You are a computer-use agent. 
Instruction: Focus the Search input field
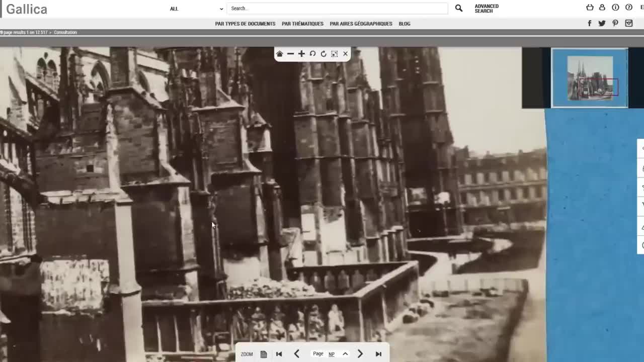[337, 9]
